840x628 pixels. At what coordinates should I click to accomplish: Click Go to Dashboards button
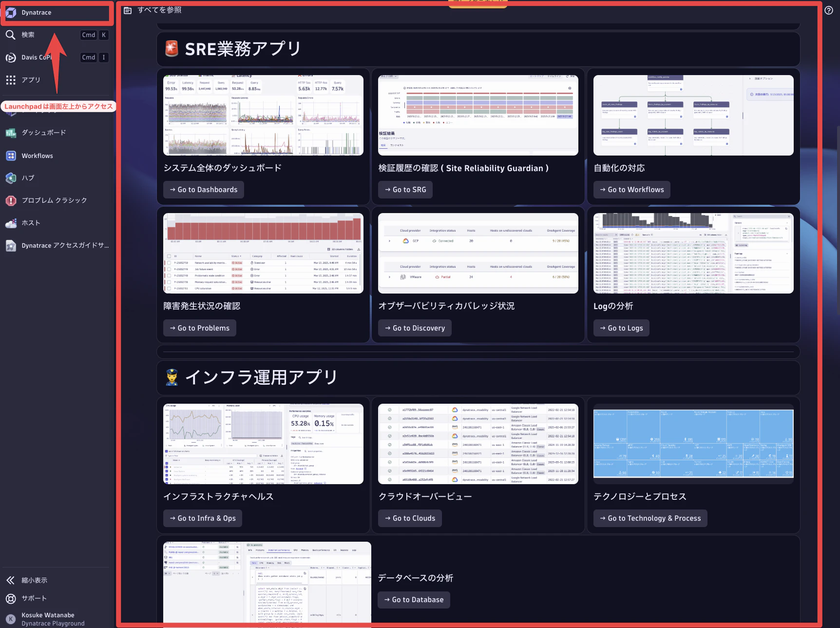point(204,190)
